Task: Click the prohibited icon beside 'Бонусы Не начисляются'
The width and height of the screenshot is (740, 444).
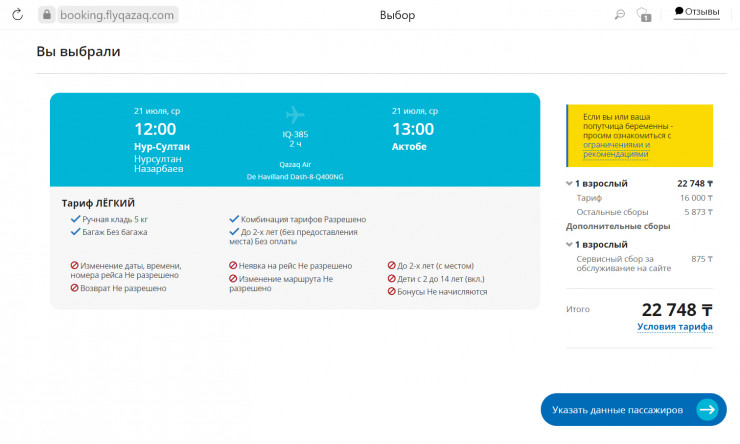Action: 392,292
